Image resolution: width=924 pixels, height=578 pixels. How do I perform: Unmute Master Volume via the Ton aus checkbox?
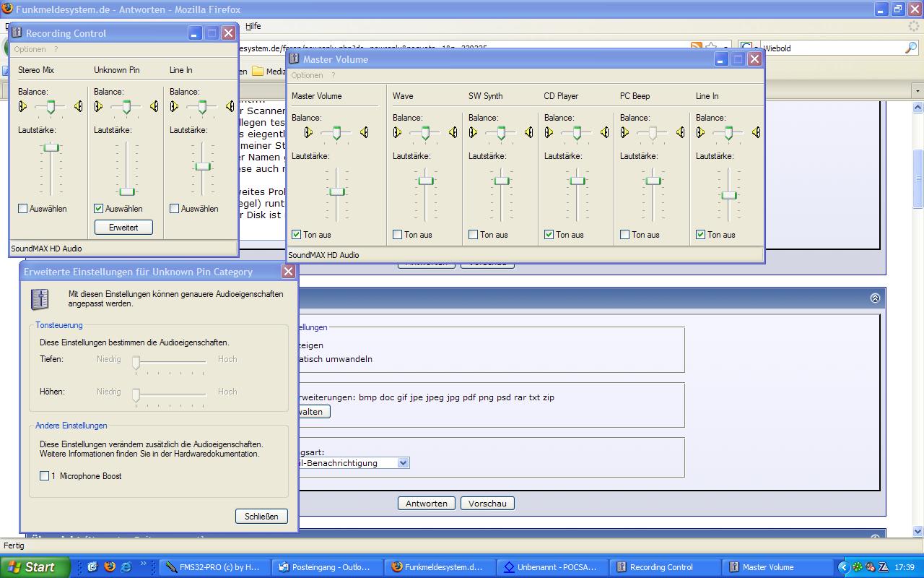(297, 235)
